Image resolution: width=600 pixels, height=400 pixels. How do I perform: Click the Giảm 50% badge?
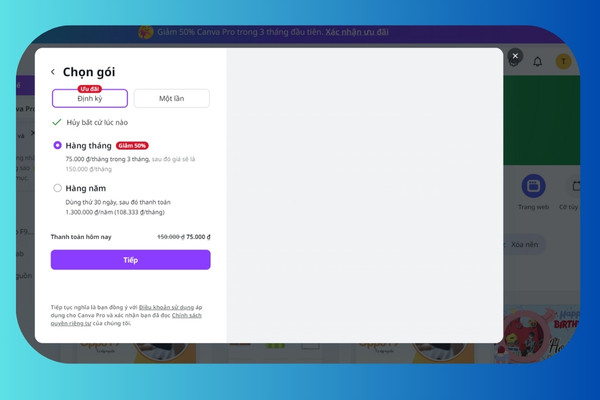coord(132,145)
